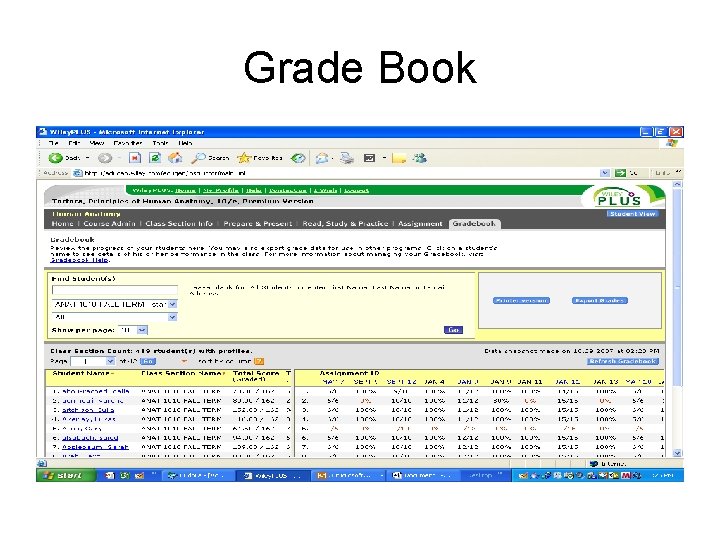Image resolution: width=720 pixels, height=540 pixels.
Task: Click the orange sort arrow near Sort by column
Action: point(184,361)
